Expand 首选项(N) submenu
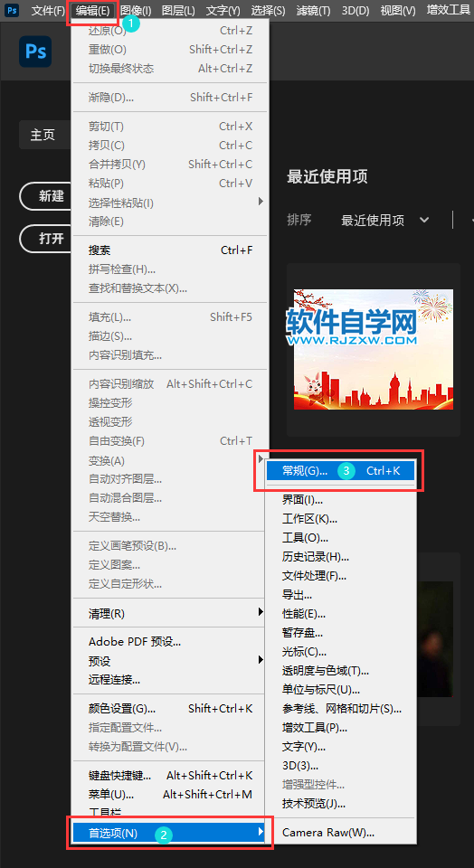Image resolution: width=474 pixels, height=868 pixels. tap(170, 833)
